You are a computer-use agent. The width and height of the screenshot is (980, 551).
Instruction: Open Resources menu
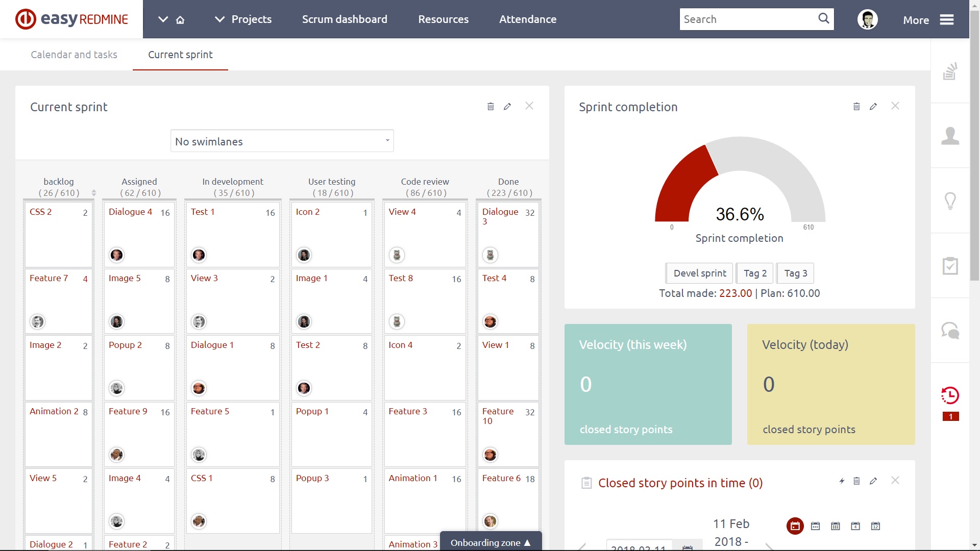point(443,19)
